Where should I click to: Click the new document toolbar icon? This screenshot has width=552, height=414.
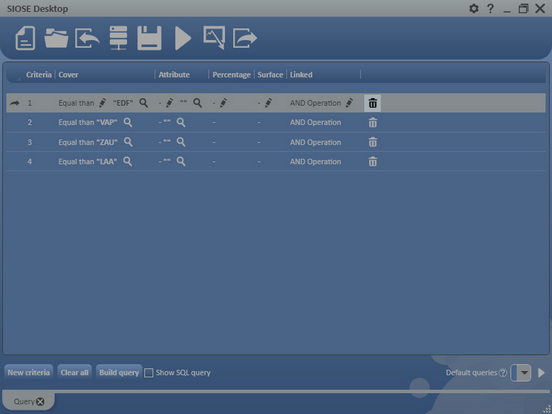tap(25, 38)
